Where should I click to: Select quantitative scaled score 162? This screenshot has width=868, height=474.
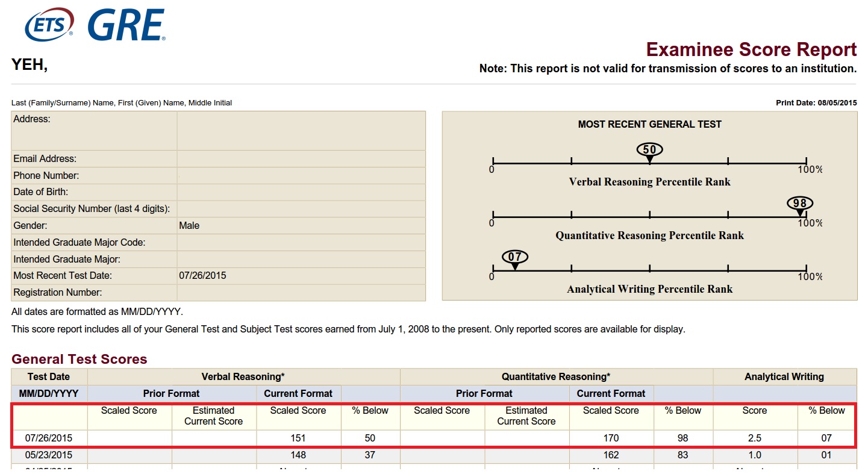pyautogui.click(x=611, y=455)
